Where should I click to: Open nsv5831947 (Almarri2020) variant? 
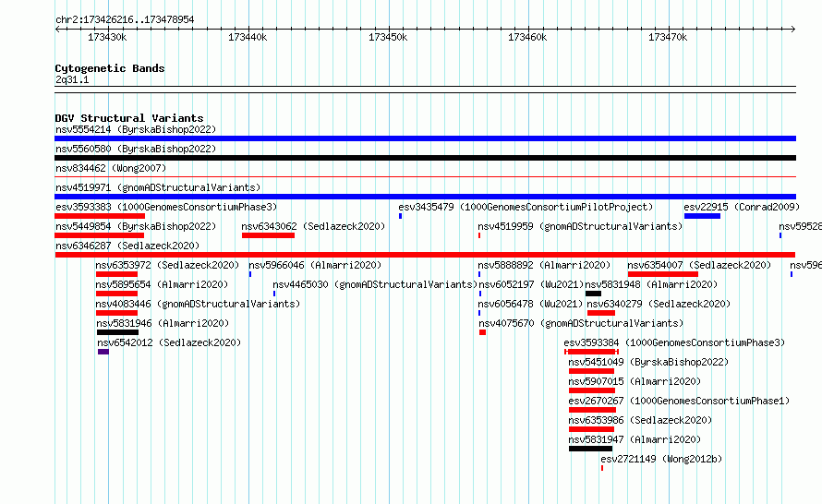click(635, 439)
